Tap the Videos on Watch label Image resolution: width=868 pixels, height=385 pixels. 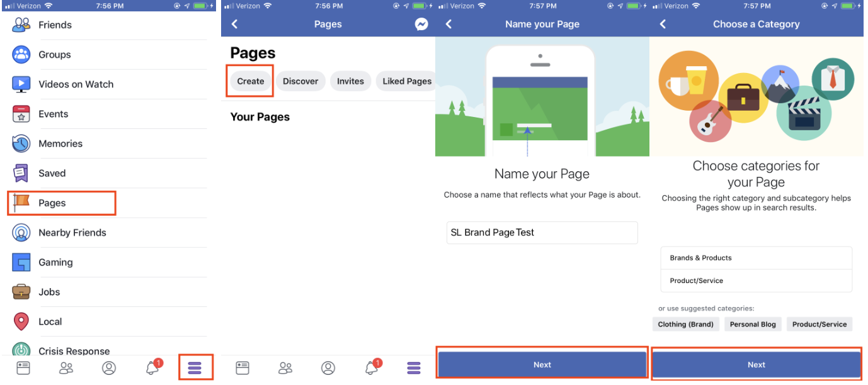[76, 84]
